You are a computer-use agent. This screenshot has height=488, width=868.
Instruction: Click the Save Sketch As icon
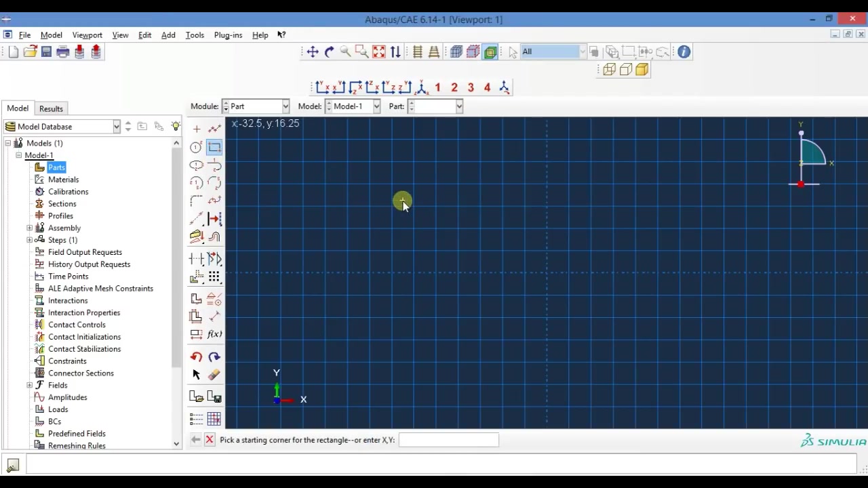tap(215, 397)
